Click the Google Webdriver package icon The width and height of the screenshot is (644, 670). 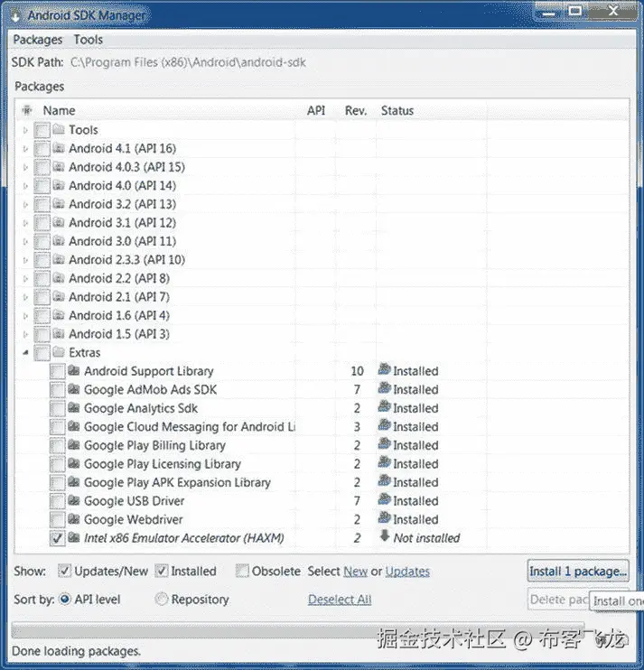point(74,519)
